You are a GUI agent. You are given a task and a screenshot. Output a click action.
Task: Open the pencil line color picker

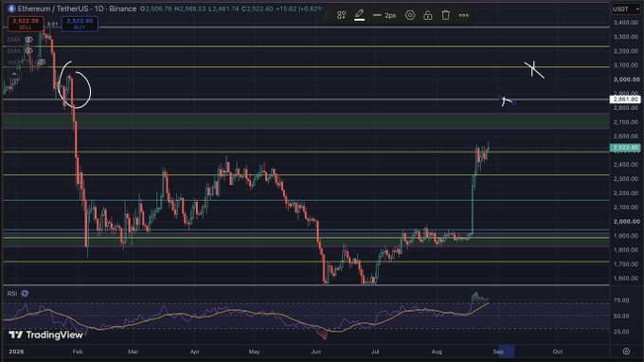pyautogui.click(x=359, y=15)
